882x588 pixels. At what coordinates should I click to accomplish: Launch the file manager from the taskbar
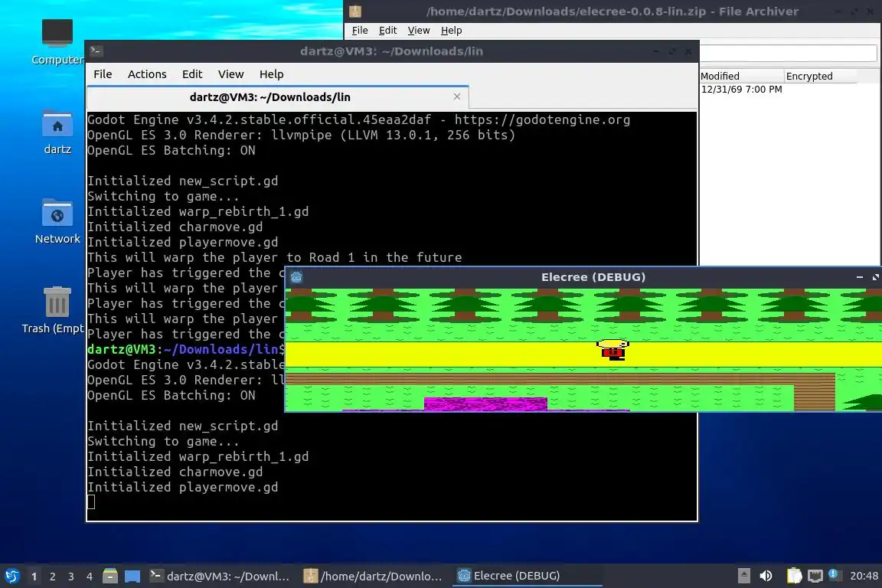point(110,576)
